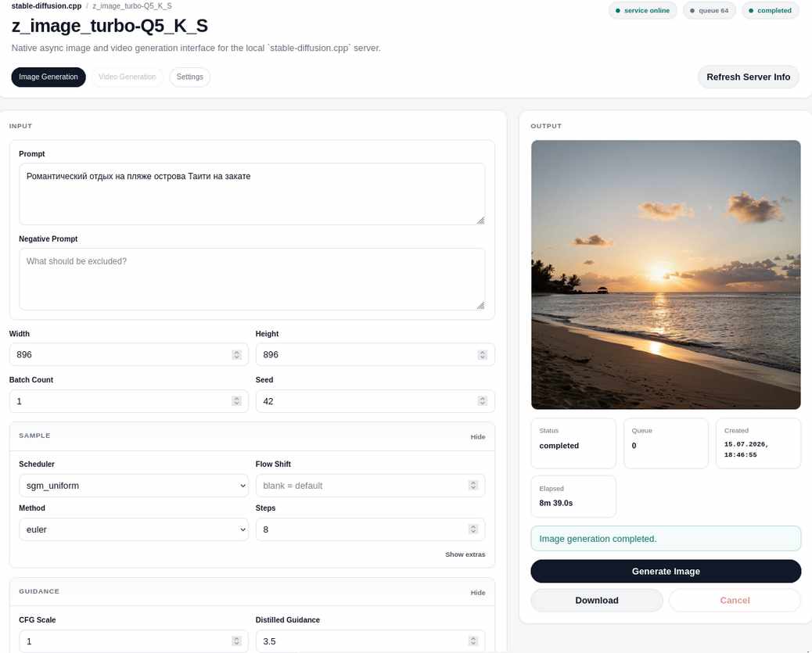Click the Distilled Guidance spinner arrows
Viewport: 812px width, 653px height.
[x=472, y=641]
